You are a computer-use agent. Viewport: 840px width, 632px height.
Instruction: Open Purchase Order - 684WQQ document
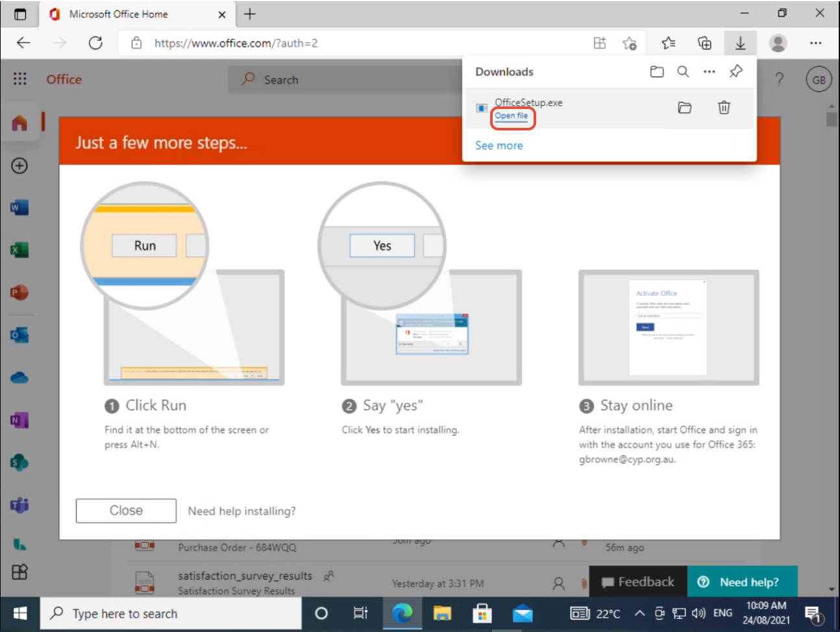tap(237, 548)
